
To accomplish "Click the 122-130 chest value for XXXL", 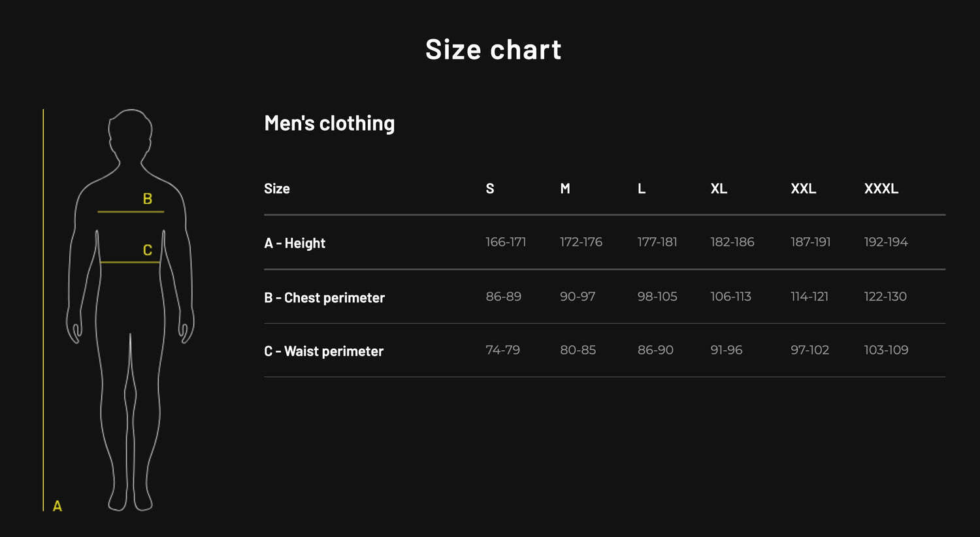I will (885, 297).
